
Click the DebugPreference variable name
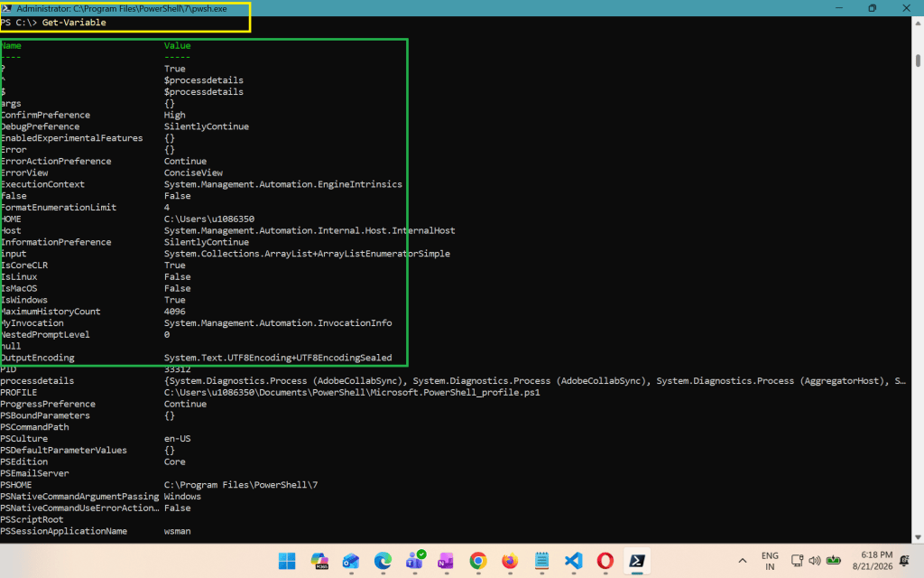coord(40,126)
